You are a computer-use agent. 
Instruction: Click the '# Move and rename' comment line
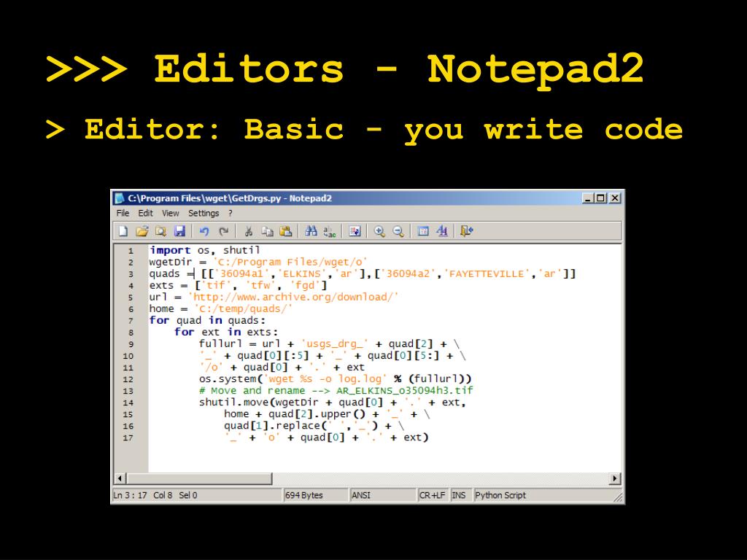click(x=336, y=391)
